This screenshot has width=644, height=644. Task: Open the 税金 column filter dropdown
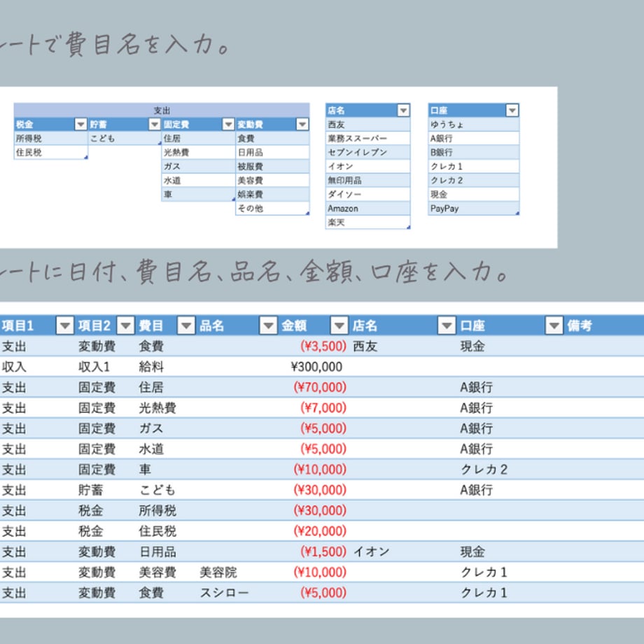click(80, 124)
